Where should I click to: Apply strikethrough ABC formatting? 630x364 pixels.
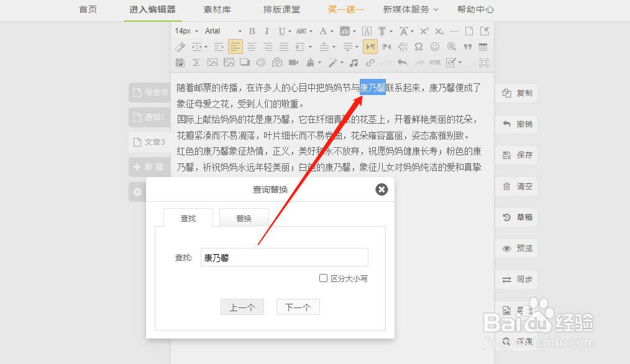pos(301,31)
